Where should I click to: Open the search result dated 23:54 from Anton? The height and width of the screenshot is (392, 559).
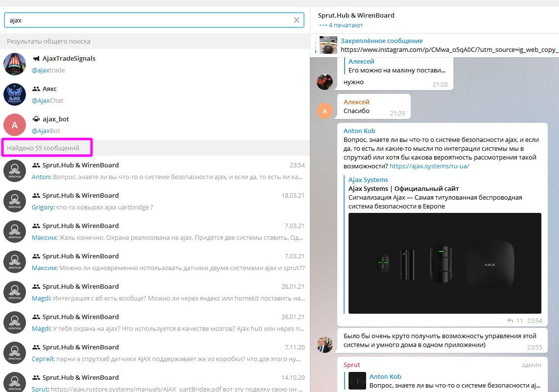pyautogui.click(x=155, y=171)
